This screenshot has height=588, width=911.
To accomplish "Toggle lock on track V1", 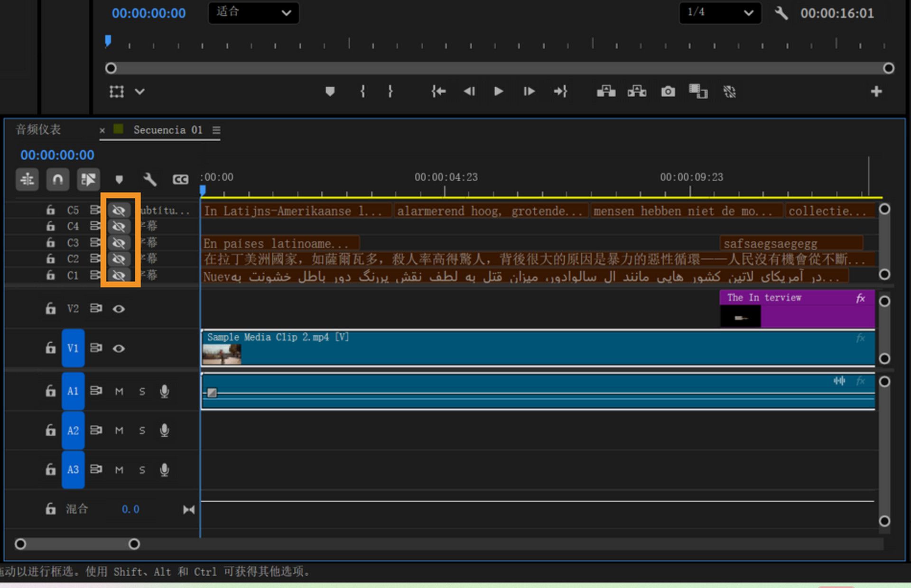I will point(50,348).
